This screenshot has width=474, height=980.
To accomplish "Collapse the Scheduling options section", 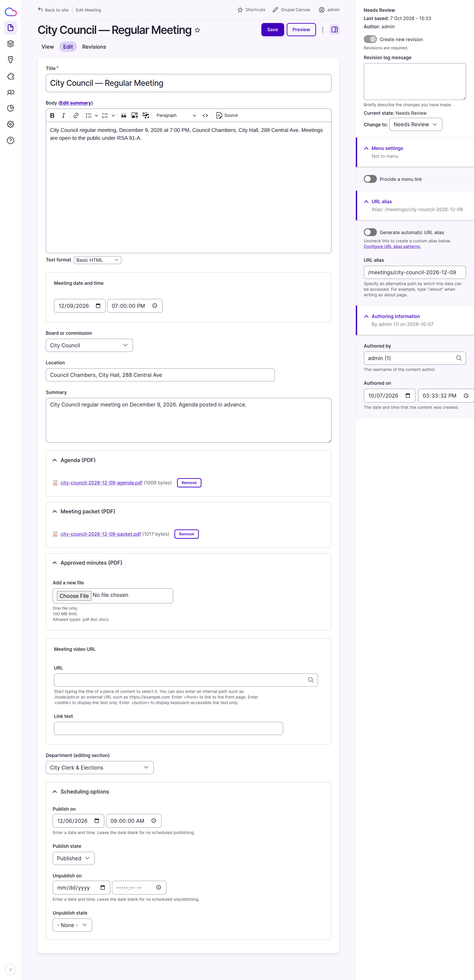I will [x=81, y=792].
